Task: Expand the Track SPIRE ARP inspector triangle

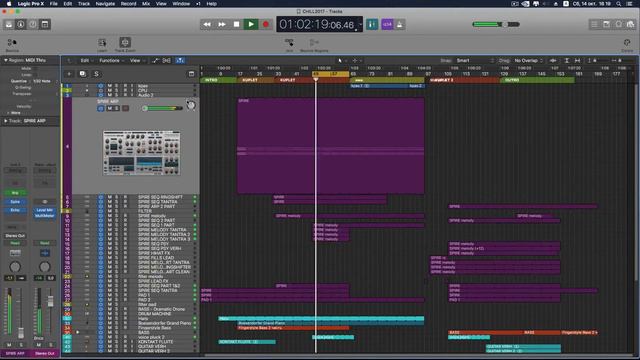Action: (6, 121)
